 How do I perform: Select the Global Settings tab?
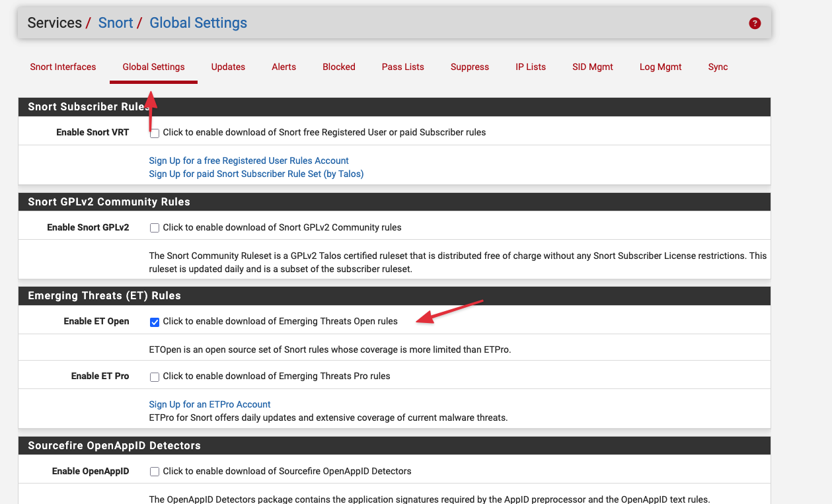pos(153,67)
